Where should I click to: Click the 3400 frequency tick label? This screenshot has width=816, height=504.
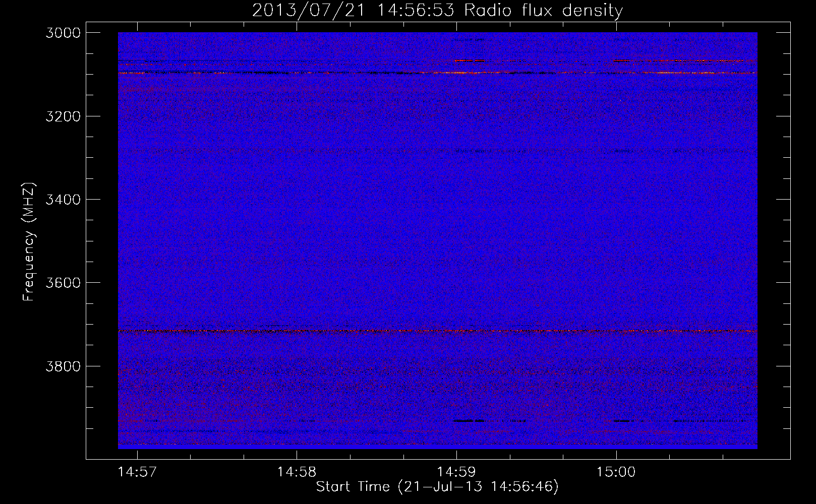point(63,200)
